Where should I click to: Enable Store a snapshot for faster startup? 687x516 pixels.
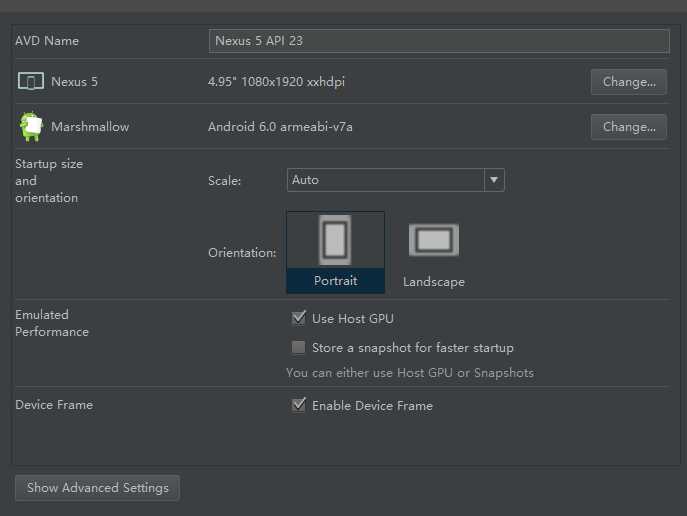(298, 347)
